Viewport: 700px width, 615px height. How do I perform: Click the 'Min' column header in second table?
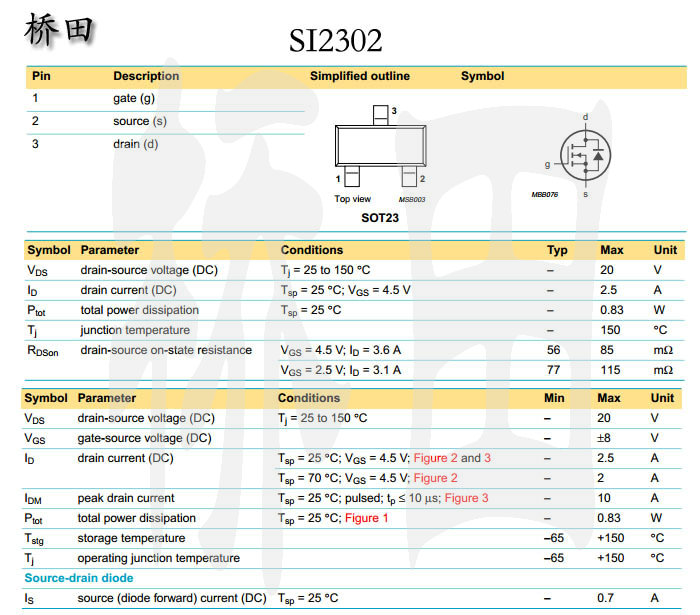click(x=554, y=398)
